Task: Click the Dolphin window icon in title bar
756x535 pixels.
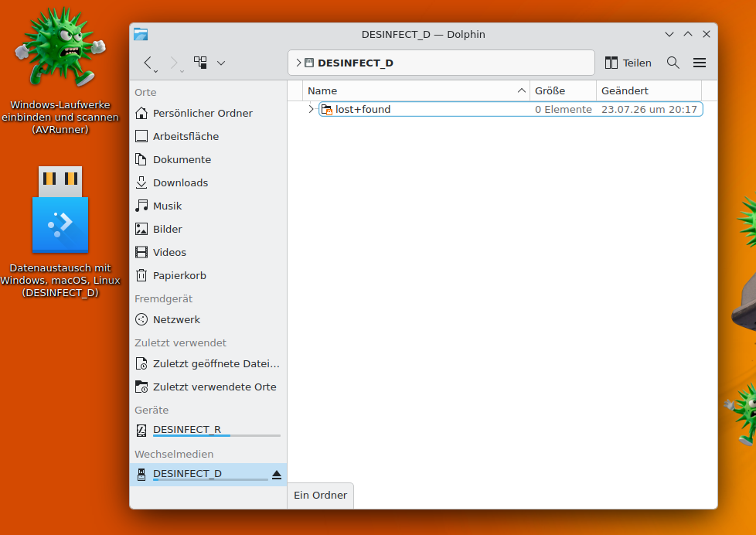Action: pos(141,34)
